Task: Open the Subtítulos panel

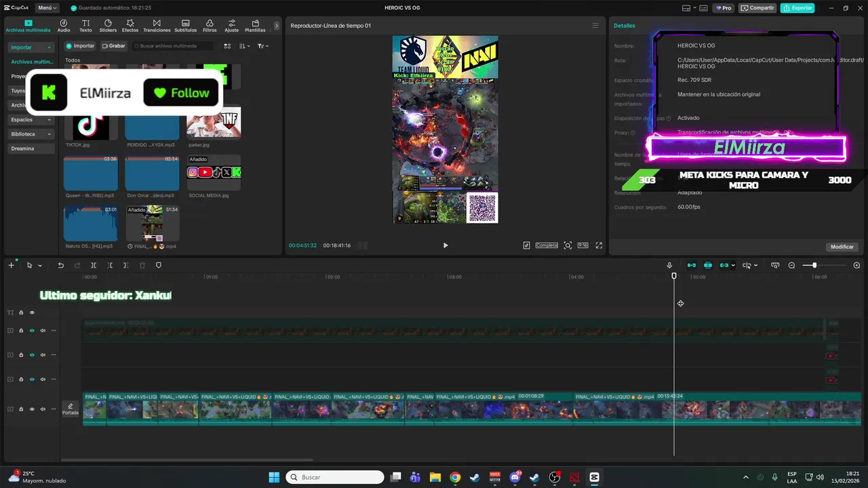Action: tap(186, 26)
